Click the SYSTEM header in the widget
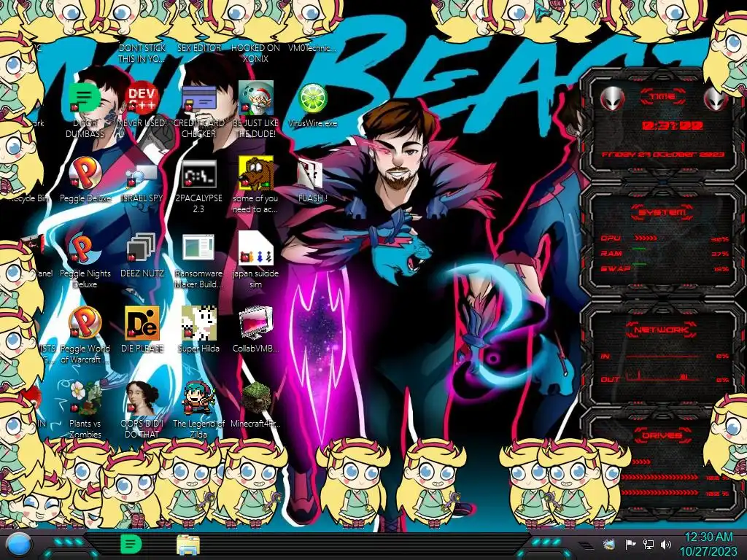Screen dimensions: 747x560 pyautogui.click(x=662, y=212)
